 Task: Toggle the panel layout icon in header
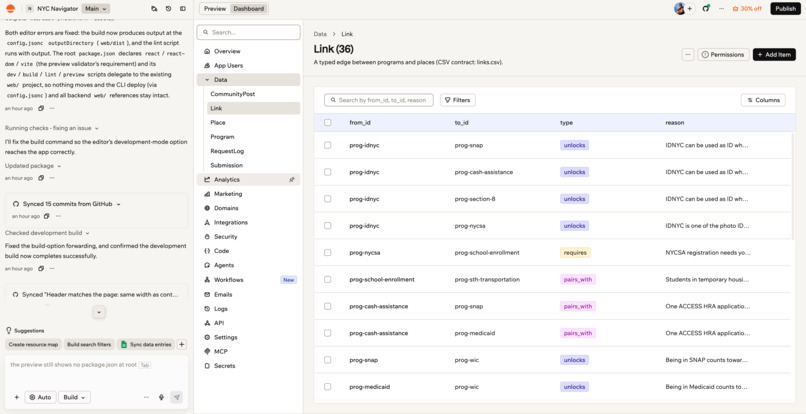point(183,9)
